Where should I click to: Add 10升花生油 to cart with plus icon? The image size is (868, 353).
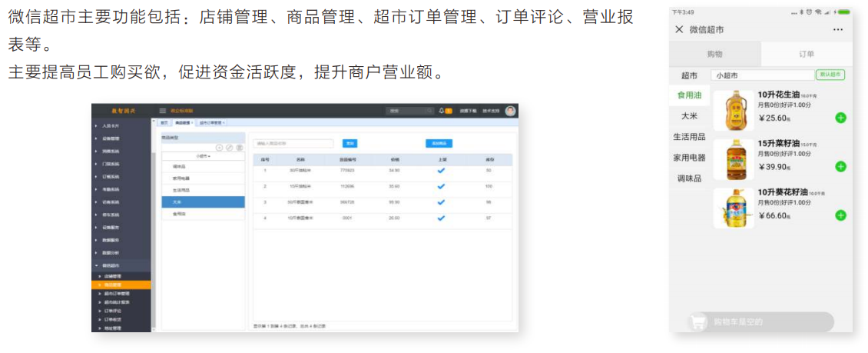tap(840, 118)
